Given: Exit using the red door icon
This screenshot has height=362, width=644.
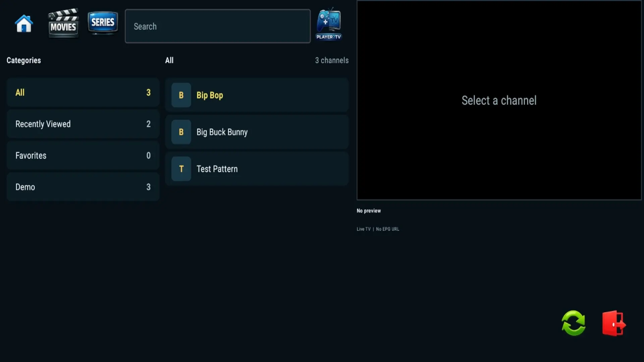Looking at the screenshot, I should tap(614, 323).
